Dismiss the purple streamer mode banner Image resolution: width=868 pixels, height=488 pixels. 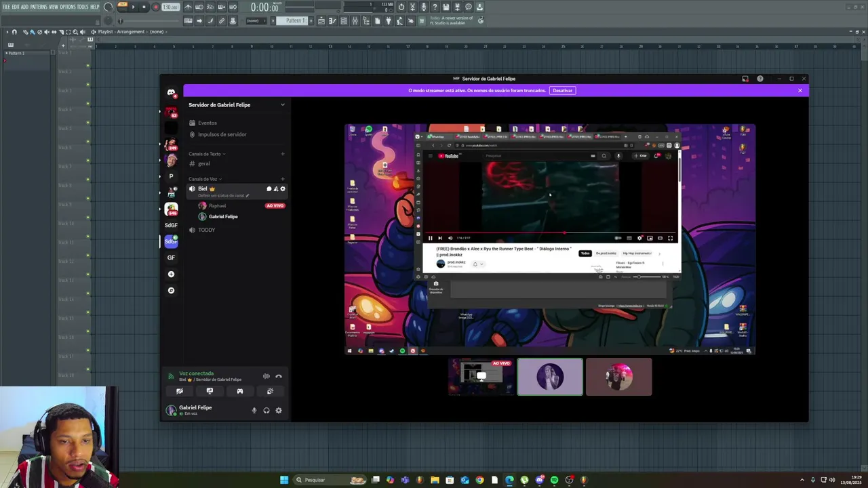pos(800,90)
